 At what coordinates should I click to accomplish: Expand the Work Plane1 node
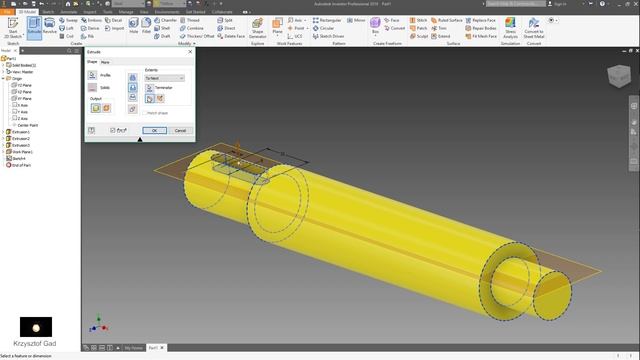[x=3, y=151]
